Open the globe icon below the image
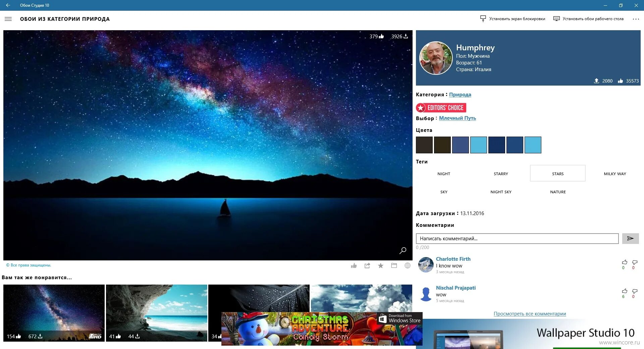Screen dimensions: 644x349 407,265
